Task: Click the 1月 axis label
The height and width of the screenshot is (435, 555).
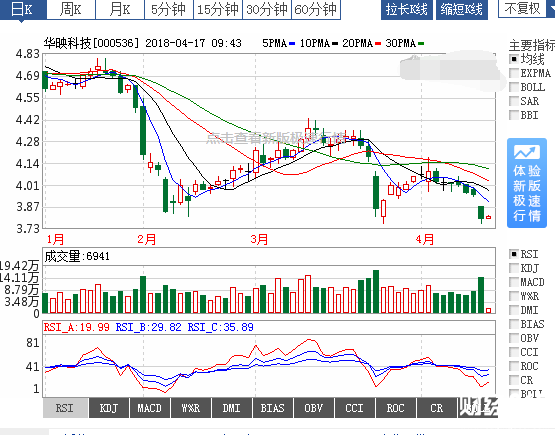Action: tap(55, 240)
